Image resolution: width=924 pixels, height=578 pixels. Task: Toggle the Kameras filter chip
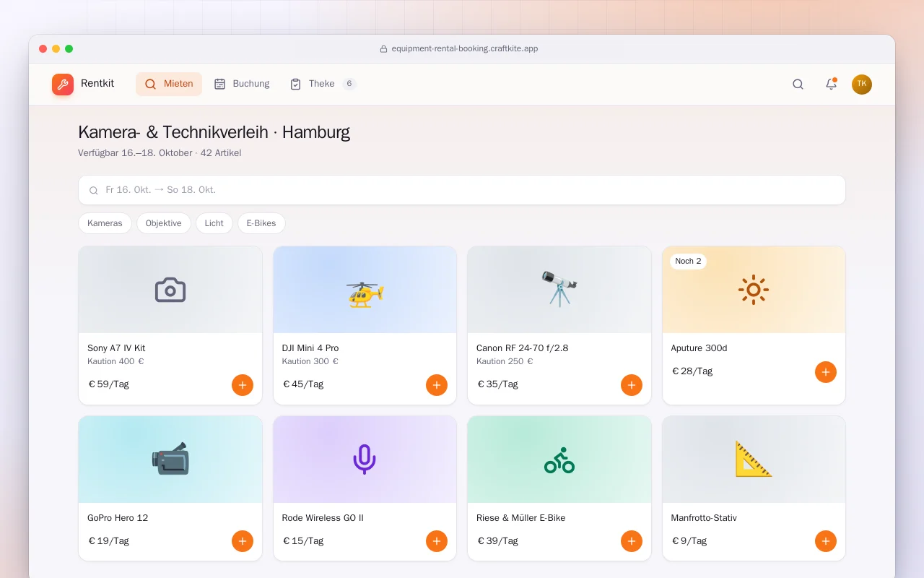pos(105,223)
